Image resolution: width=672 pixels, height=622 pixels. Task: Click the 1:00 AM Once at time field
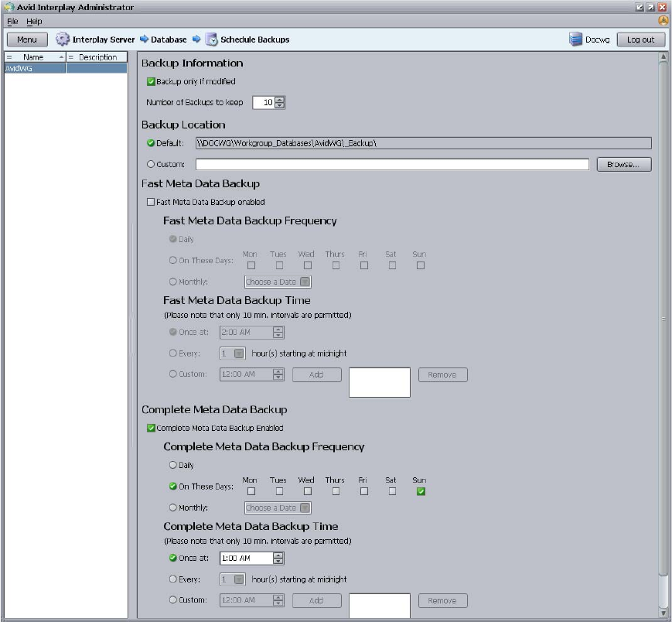coord(247,558)
